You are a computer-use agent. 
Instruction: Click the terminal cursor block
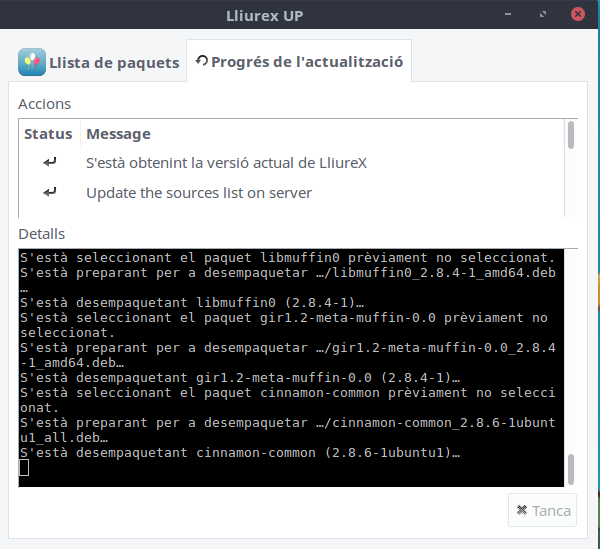coord(25,468)
